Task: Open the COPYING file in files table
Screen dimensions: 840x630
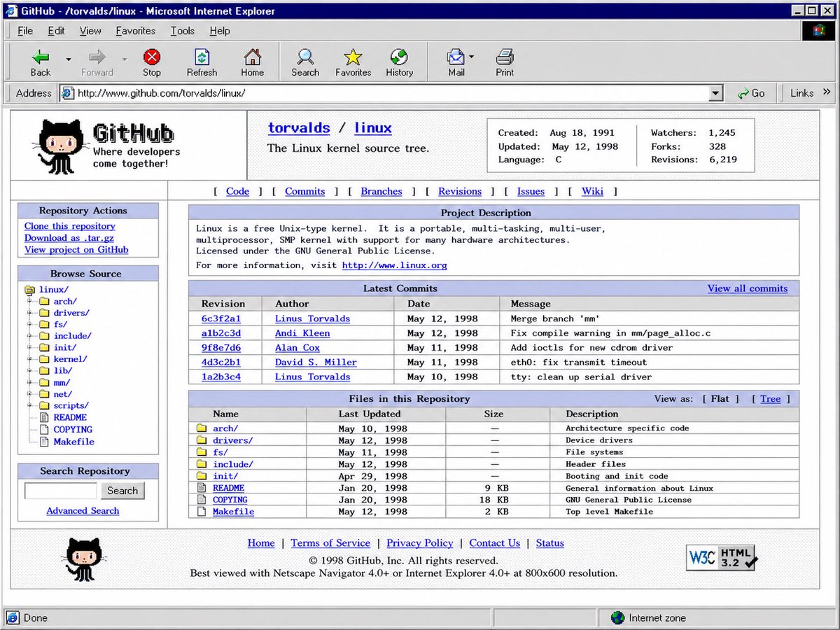Action: tap(230, 500)
